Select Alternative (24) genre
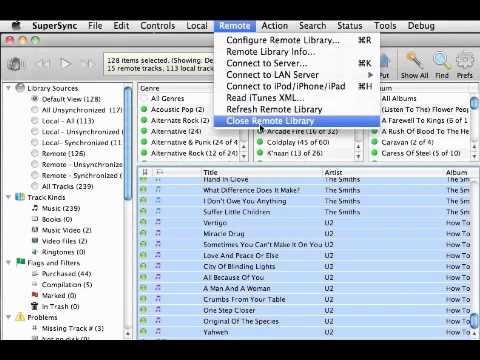480x360 pixels. click(x=175, y=131)
